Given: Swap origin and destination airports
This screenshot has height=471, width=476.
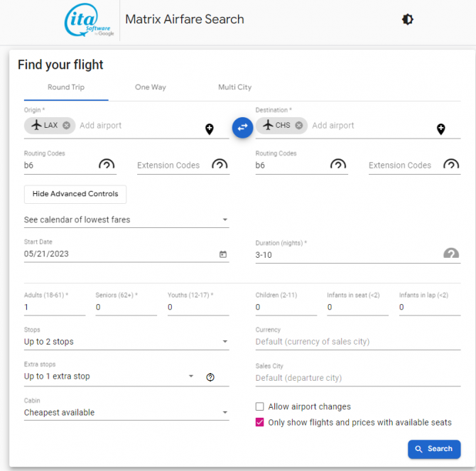Looking at the screenshot, I should pos(242,128).
